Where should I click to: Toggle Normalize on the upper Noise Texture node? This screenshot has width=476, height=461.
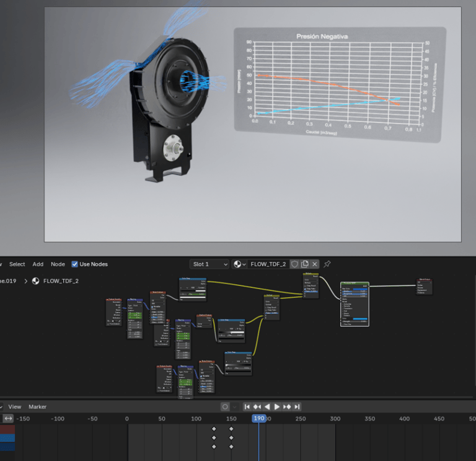tap(152, 307)
